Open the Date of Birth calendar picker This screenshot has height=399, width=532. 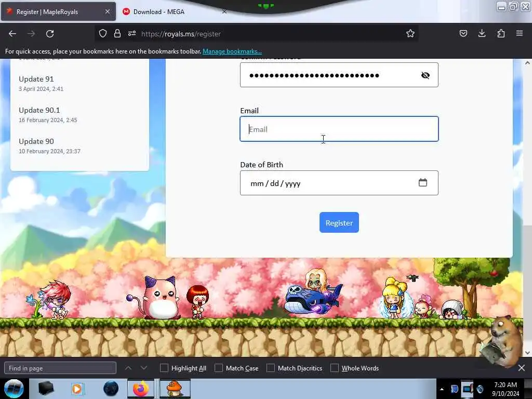[x=423, y=182]
